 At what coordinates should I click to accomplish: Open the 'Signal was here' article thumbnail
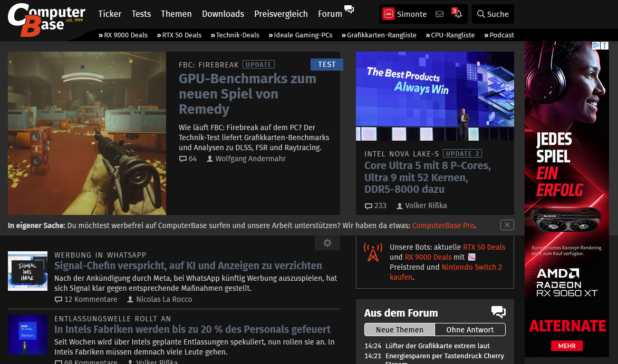pos(27,271)
